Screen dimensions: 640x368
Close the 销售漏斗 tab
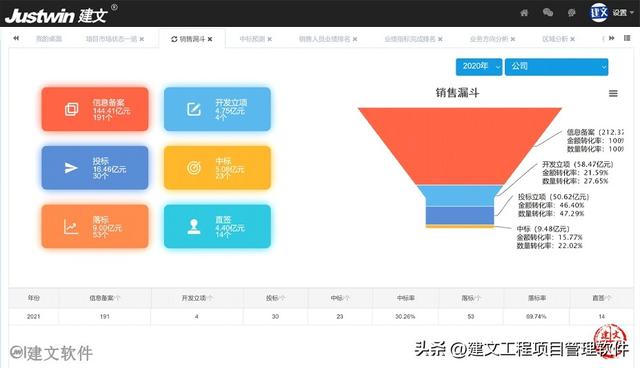click(210, 39)
